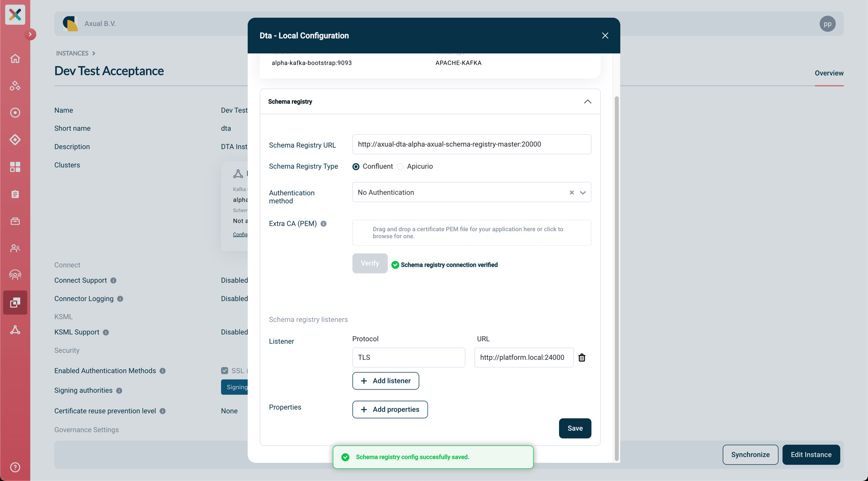This screenshot has width=868, height=481.
Task: Click the dialog's vertical scrollbar
Action: tap(616, 278)
